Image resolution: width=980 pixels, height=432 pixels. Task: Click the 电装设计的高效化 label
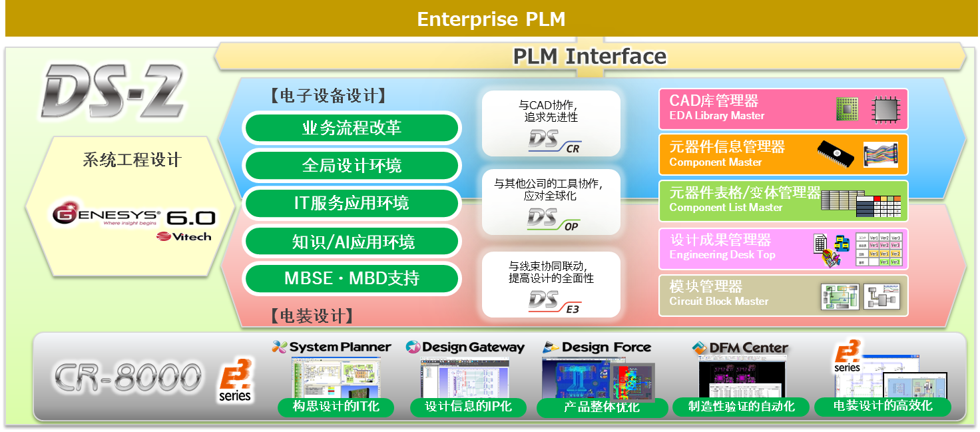(883, 406)
